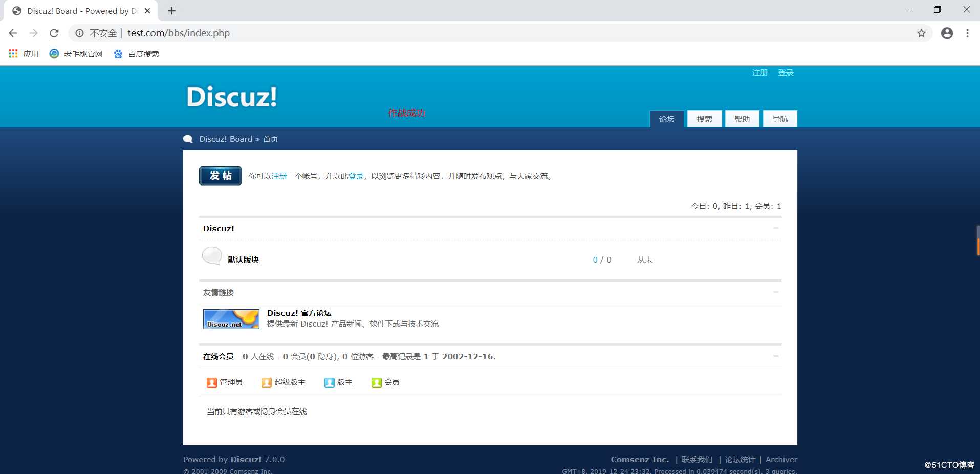Open the Discuz! 官方论坛 link
Viewport: 980px width, 474px height.
click(299, 313)
